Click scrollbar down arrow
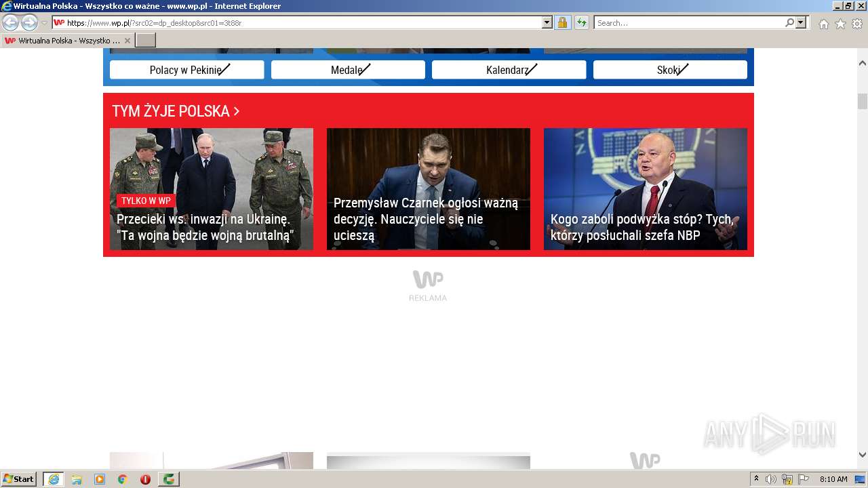 click(x=863, y=455)
